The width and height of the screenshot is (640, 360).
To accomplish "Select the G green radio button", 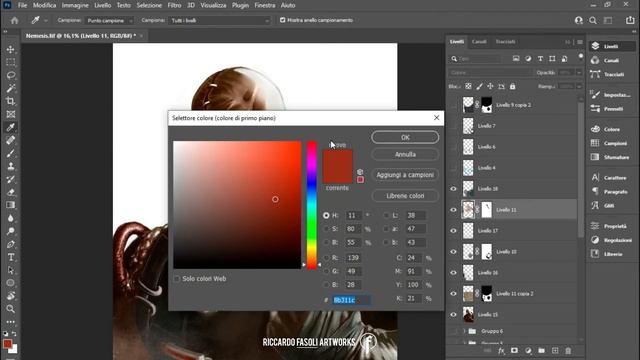I will click(x=326, y=271).
